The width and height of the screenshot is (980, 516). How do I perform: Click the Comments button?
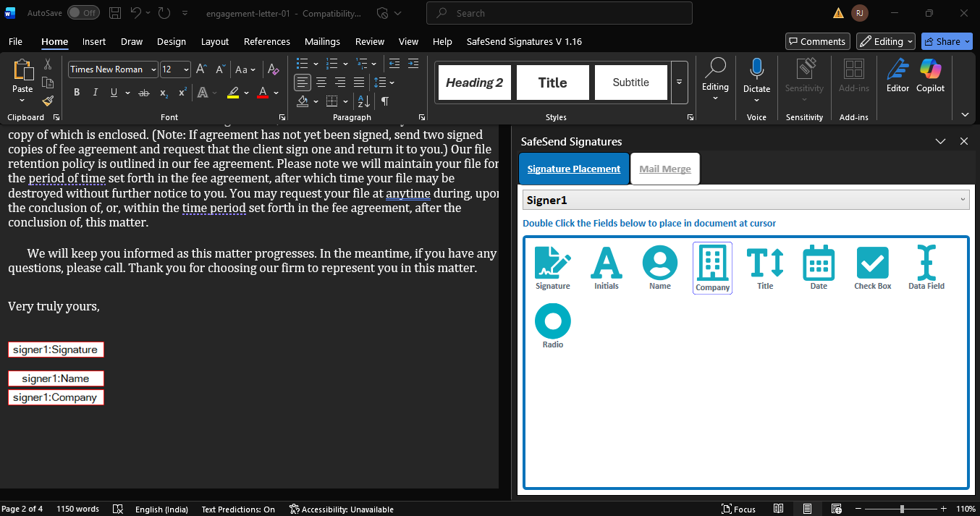coord(817,42)
